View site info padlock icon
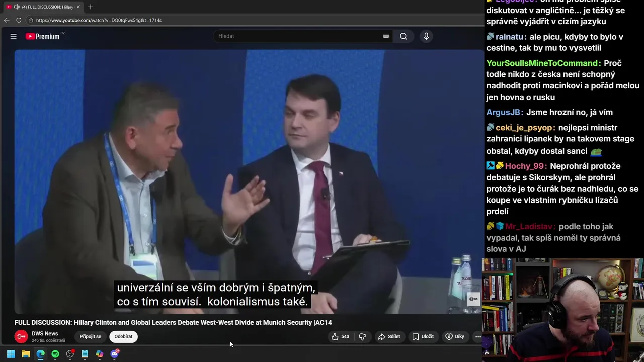The height and width of the screenshot is (362, 644). coord(31,20)
